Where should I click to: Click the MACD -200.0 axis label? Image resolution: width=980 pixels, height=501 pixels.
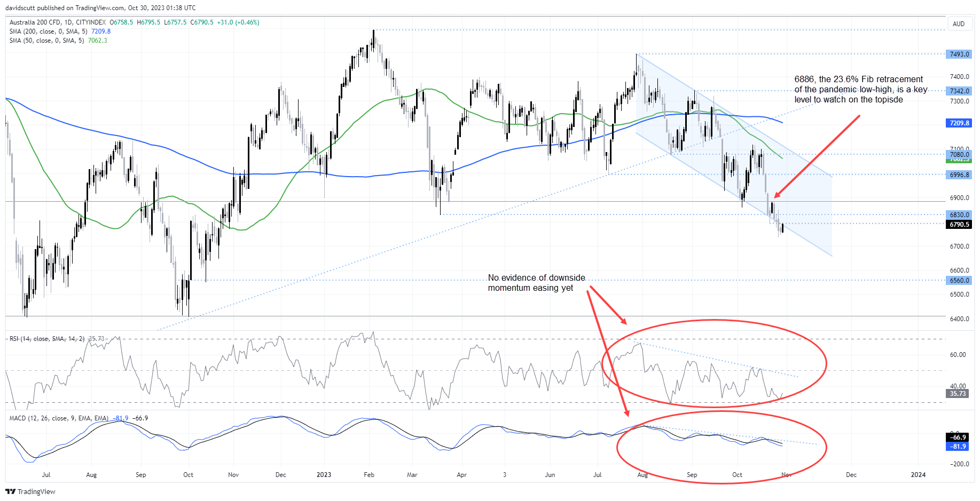click(x=960, y=464)
